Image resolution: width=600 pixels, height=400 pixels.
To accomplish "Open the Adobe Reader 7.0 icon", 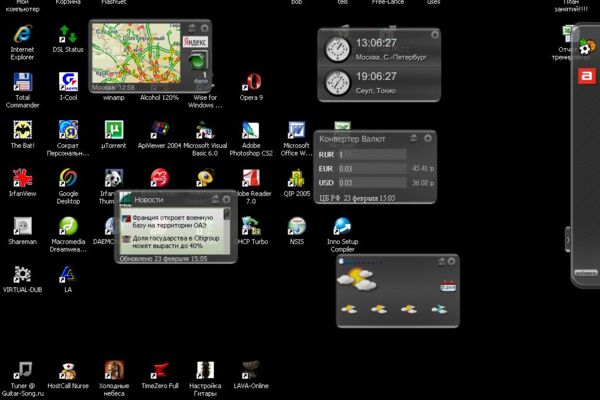I will [251, 178].
